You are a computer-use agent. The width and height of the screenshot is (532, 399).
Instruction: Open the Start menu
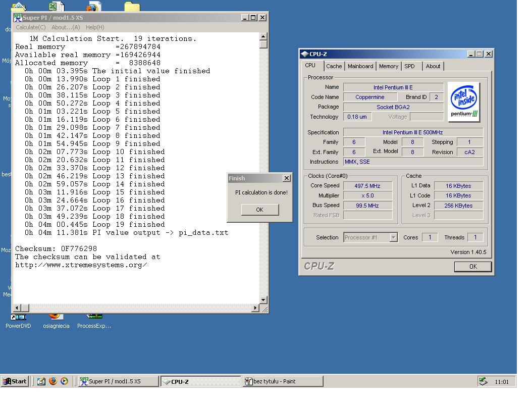point(15,381)
